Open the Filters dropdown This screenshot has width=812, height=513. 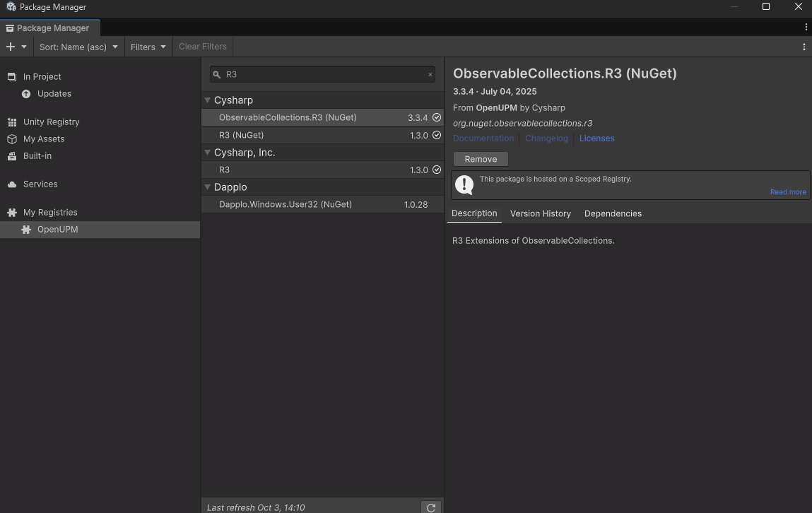tap(148, 47)
